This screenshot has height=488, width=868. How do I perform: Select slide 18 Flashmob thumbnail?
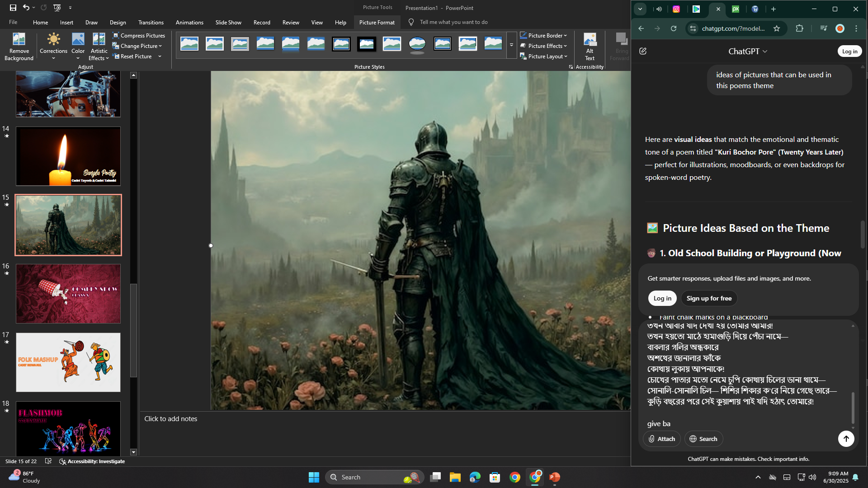(68, 428)
